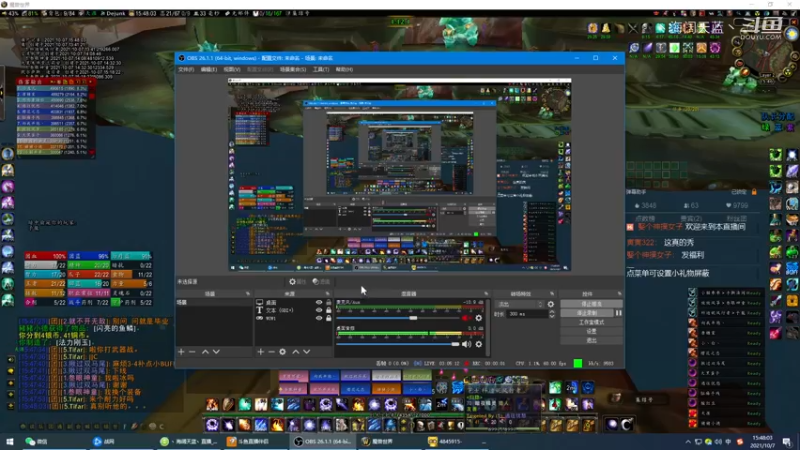Open the Tools menu in OBS
The image size is (800, 450).
320,69
